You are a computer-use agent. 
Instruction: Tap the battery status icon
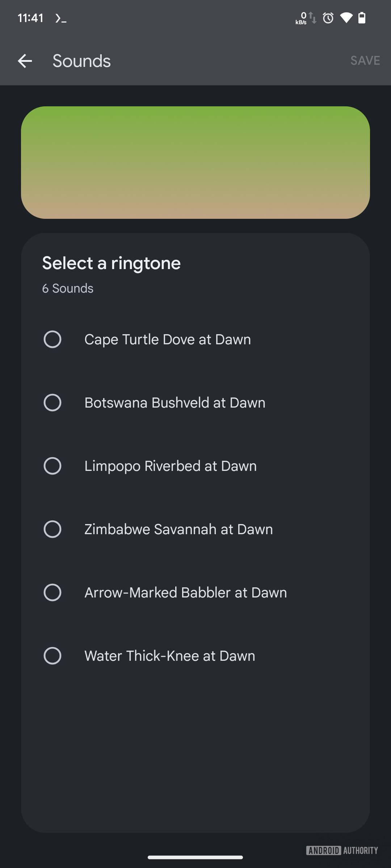[x=362, y=18]
